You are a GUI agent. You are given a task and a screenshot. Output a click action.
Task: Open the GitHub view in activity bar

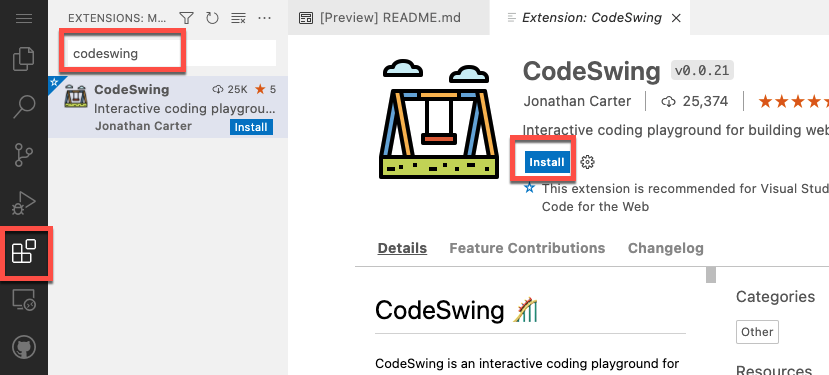24,347
